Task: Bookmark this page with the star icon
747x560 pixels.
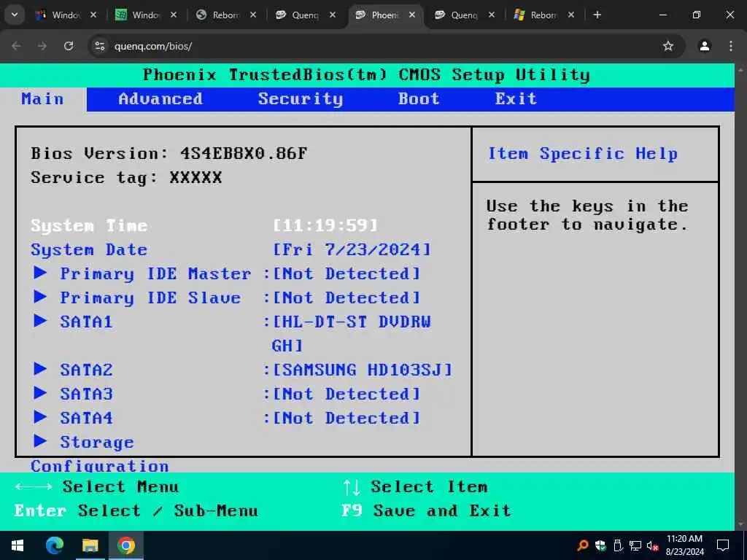Action: 668,46
